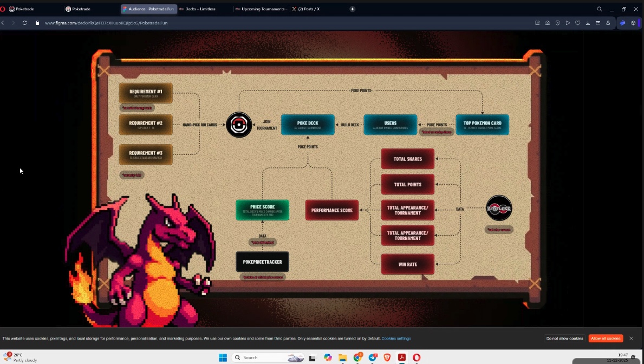Click the Total Points box
Viewport: 644px width, 364px height.
click(x=407, y=185)
